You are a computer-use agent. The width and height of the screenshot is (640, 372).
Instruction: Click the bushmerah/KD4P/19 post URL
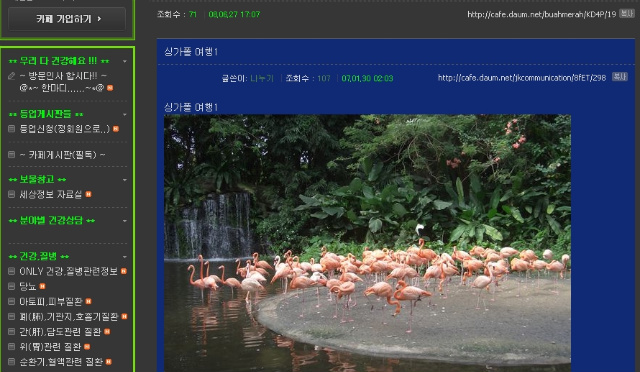(x=542, y=14)
